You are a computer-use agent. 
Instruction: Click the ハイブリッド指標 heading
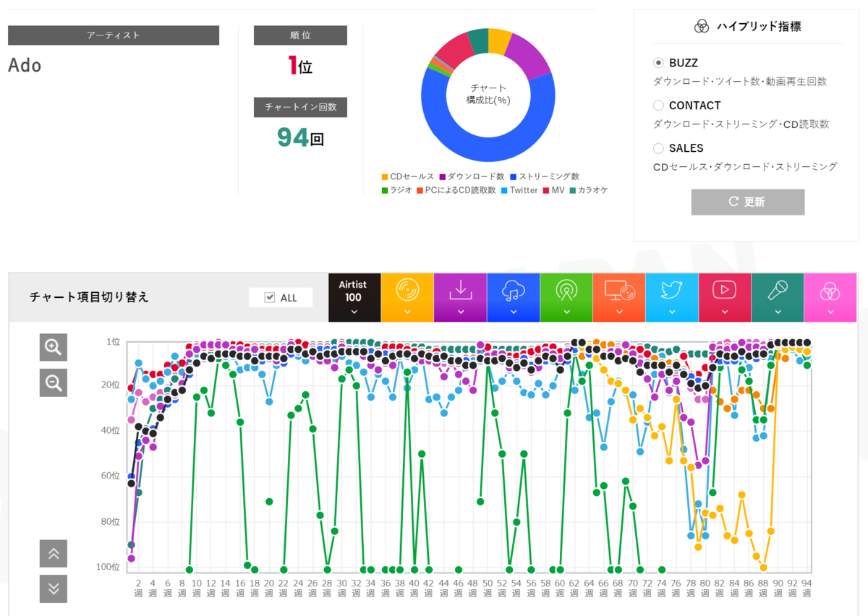759,27
